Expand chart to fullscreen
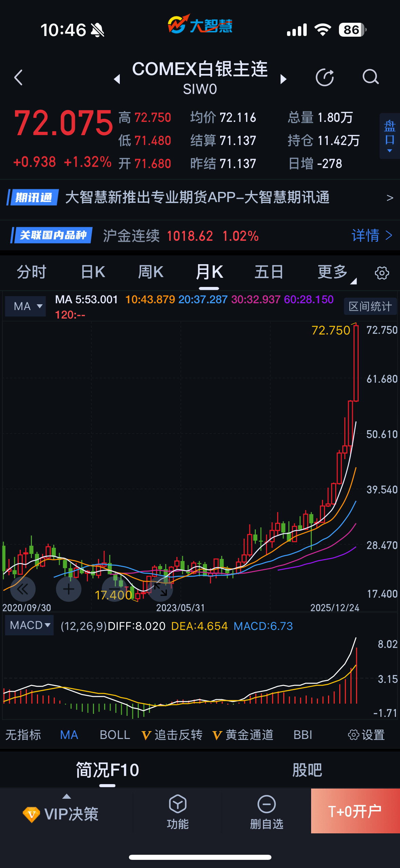The height and width of the screenshot is (868, 400). 160,589
